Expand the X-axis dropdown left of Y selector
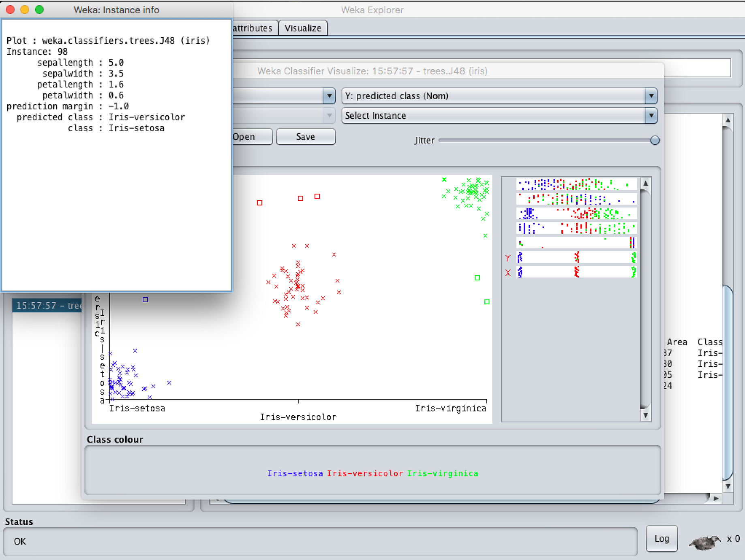The height and width of the screenshot is (560, 745). 329,96
